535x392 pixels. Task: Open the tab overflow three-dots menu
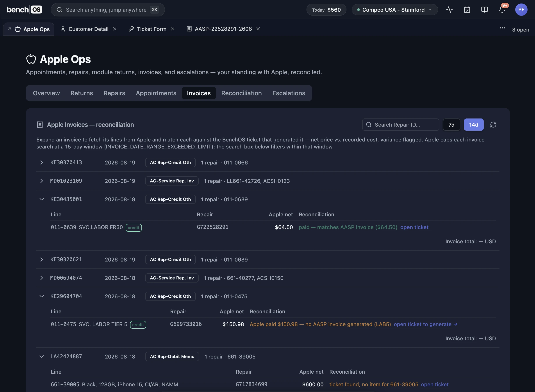pyautogui.click(x=502, y=28)
